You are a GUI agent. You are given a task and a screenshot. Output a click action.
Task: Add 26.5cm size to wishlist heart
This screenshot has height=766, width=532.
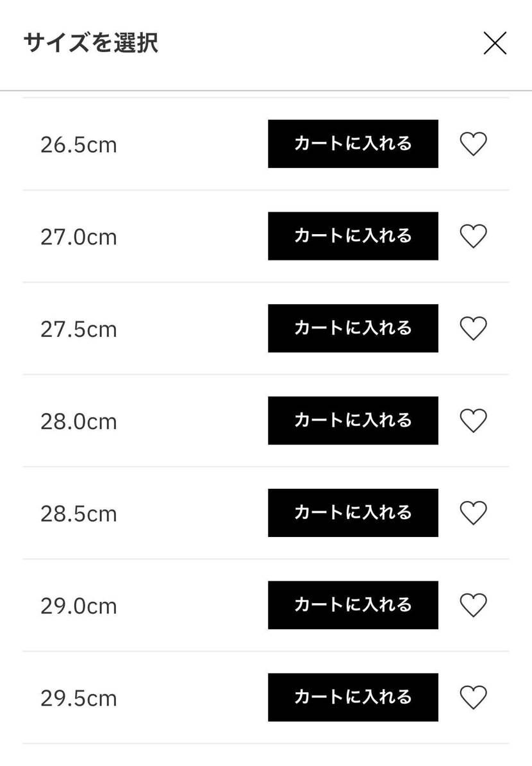[x=474, y=144]
